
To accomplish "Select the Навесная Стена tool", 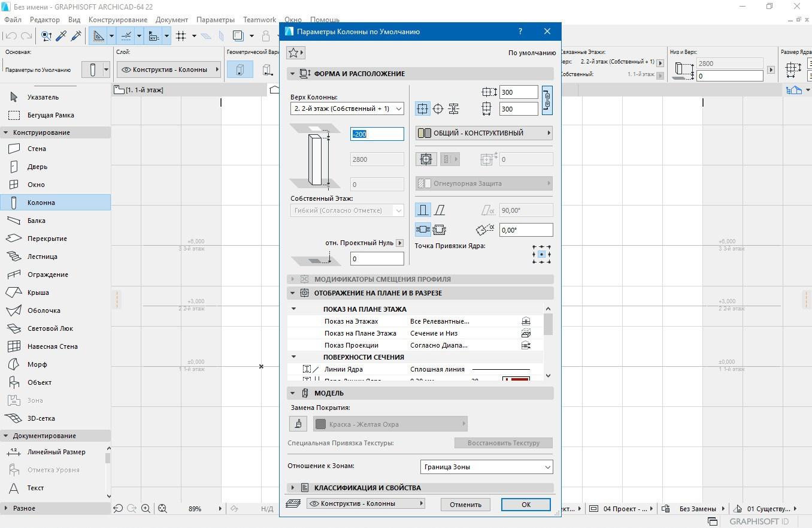I will coord(52,346).
